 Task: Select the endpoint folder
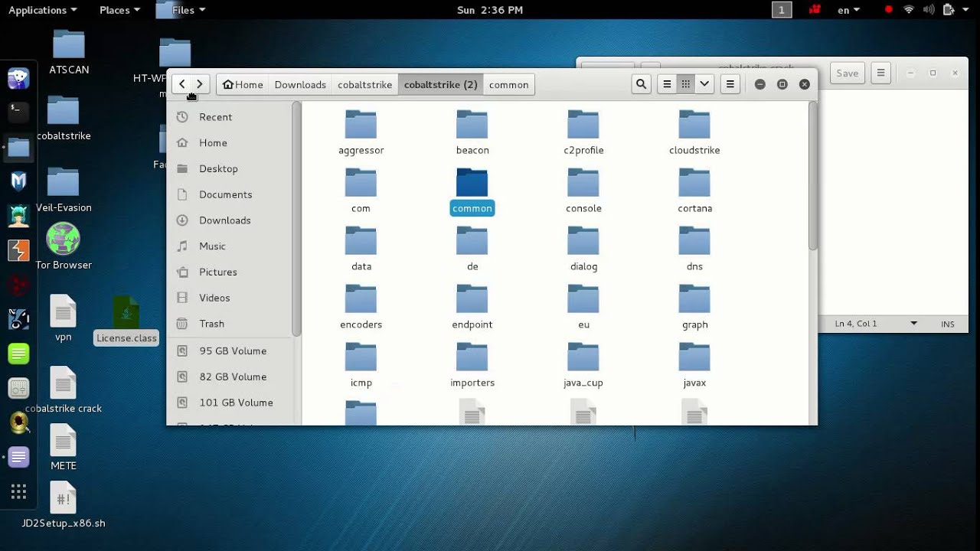coord(472,307)
